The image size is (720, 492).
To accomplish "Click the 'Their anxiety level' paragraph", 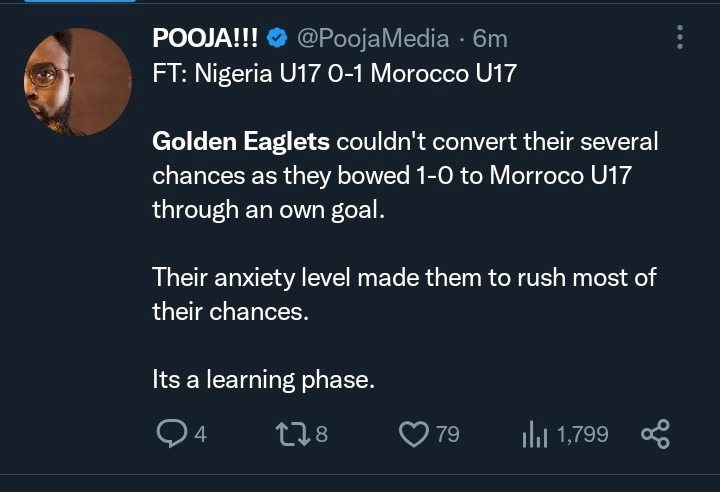I will 404,277.
